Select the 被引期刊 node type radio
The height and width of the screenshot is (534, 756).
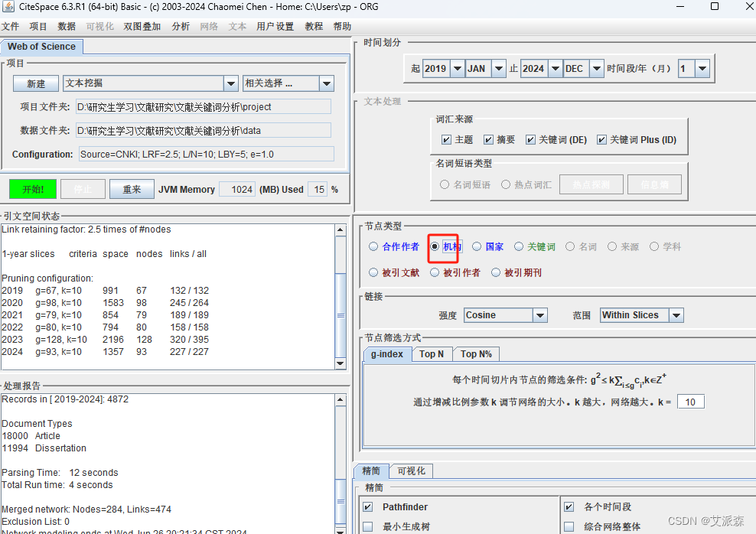[496, 273]
